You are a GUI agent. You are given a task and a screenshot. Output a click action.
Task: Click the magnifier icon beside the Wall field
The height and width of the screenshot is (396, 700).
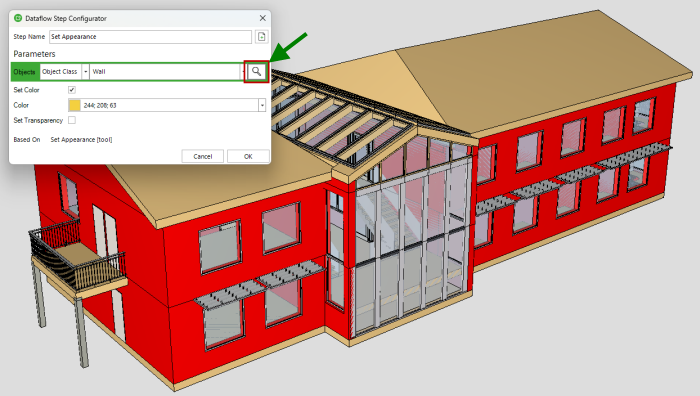coord(256,71)
